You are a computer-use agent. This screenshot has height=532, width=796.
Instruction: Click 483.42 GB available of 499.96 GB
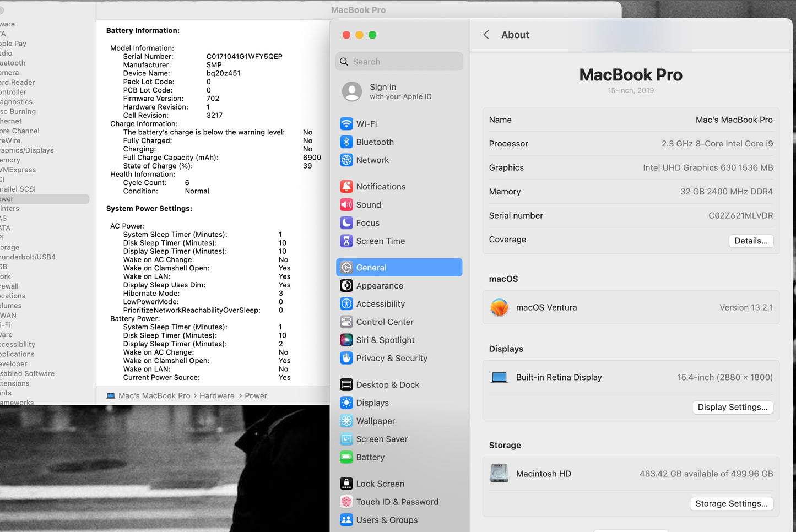coord(706,474)
